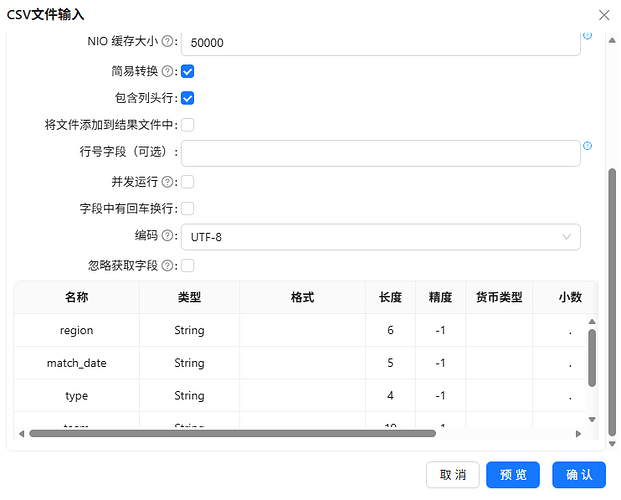
Task: Close the CSV文件输入 dialog
Action: pos(604,15)
